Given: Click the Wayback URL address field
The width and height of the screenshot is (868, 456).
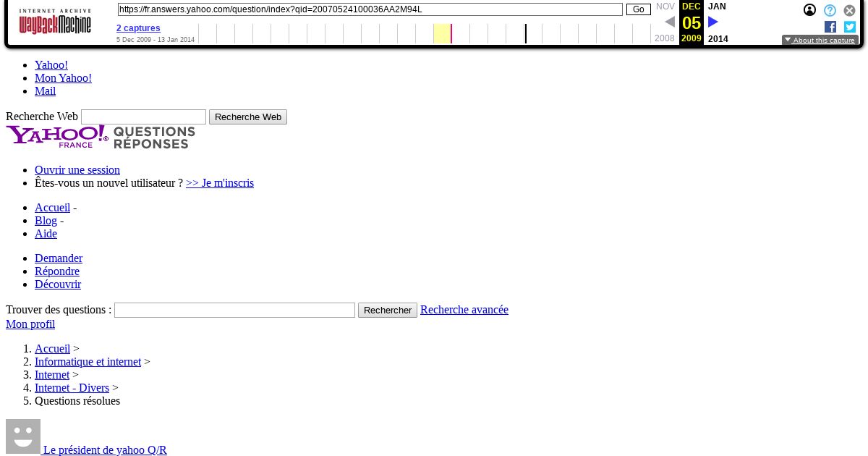Looking at the screenshot, I should (370, 9).
